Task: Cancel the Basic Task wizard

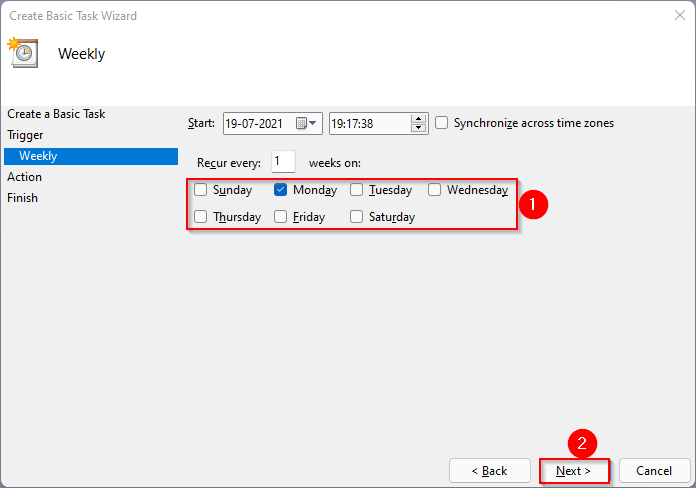Action: (x=654, y=471)
